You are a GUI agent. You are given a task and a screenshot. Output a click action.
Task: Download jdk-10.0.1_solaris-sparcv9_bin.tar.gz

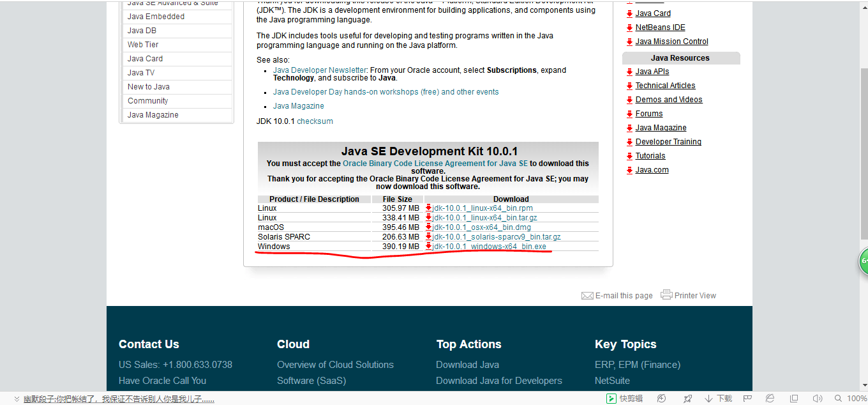pyautogui.click(x=497, y=237)
